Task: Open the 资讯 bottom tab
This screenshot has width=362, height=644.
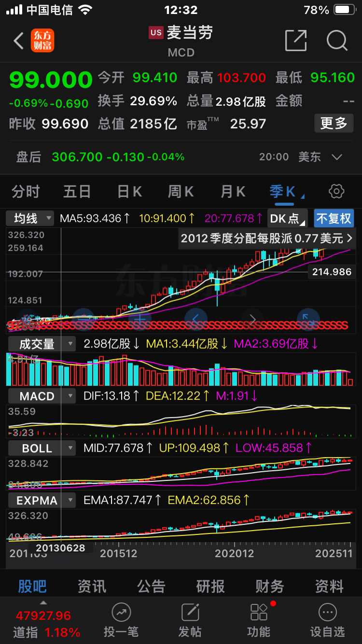Action: pos(92,586)
